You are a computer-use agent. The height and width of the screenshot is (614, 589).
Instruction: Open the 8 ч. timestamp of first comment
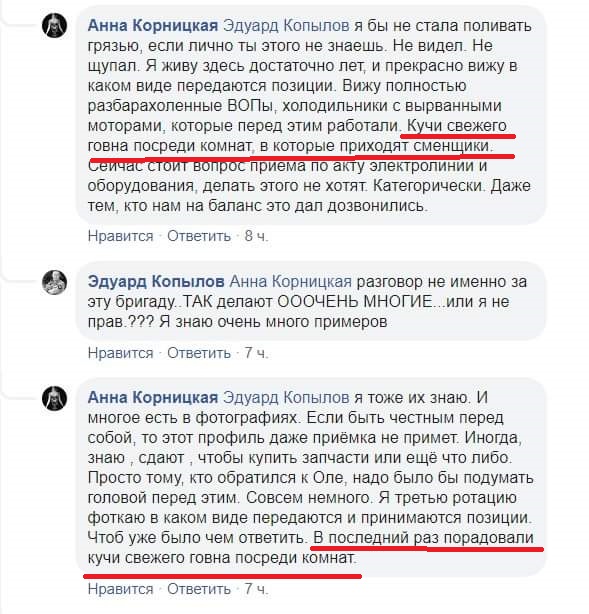(x=257, y=236)
